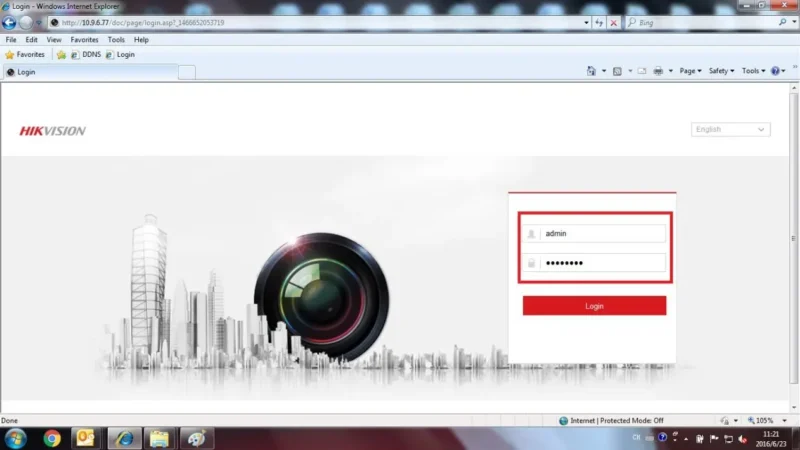Screen dimensions: 800x450
Task: Click the Done status text
Action: tap(9, 420)
